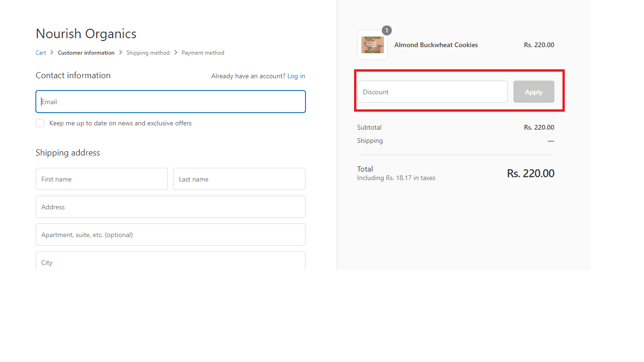The image size is (644, 362).
Task: Focus the Last name field
Action: coord(239,179)
